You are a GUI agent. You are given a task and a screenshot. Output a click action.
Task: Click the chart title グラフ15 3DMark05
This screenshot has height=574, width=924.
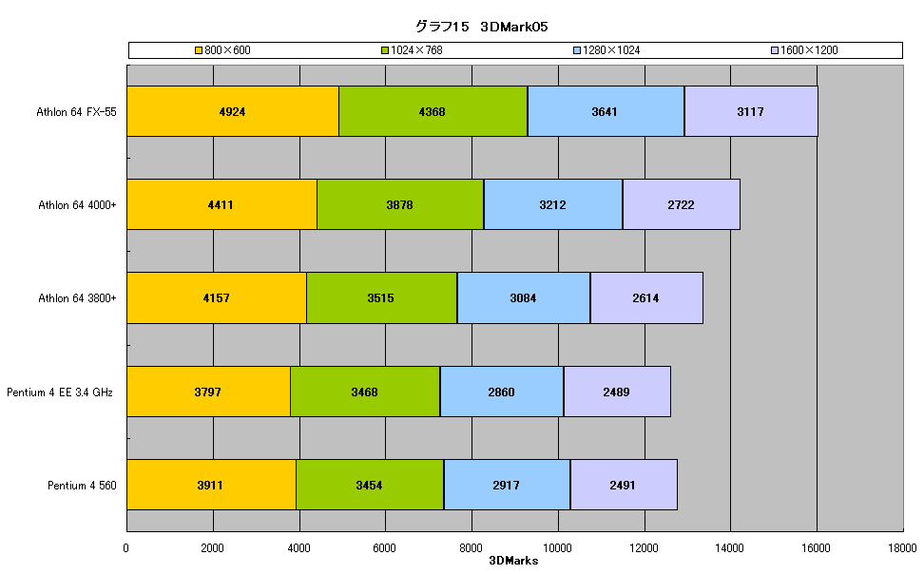(x=481, y=27)
